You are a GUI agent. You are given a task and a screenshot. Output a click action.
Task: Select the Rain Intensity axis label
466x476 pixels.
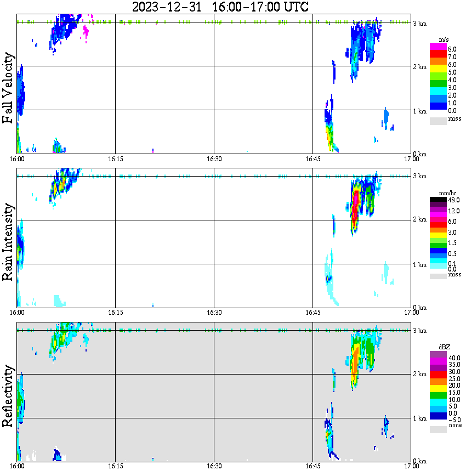[x=8, y=242]
